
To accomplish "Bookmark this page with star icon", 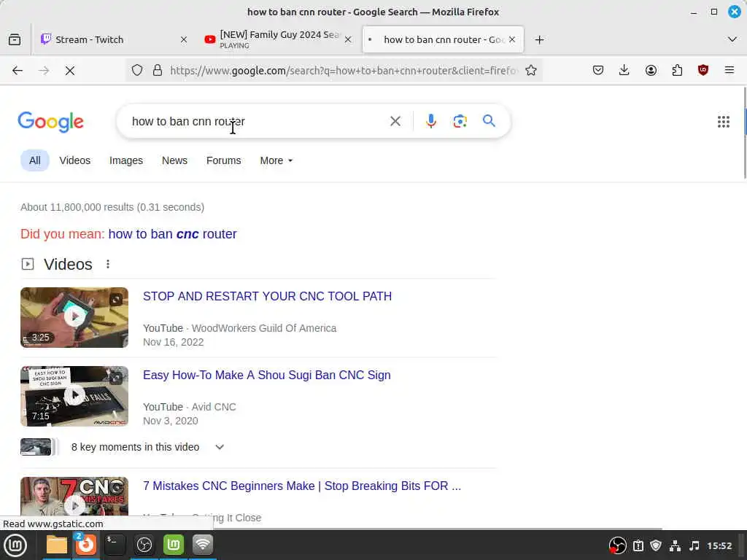I will [531, 71].
